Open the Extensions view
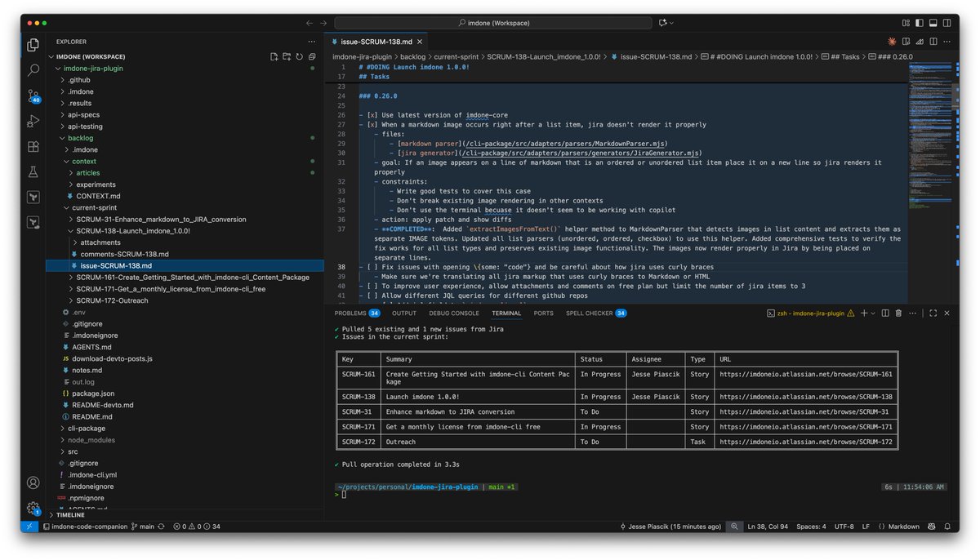The image size is (980, 560). [33, 146]
